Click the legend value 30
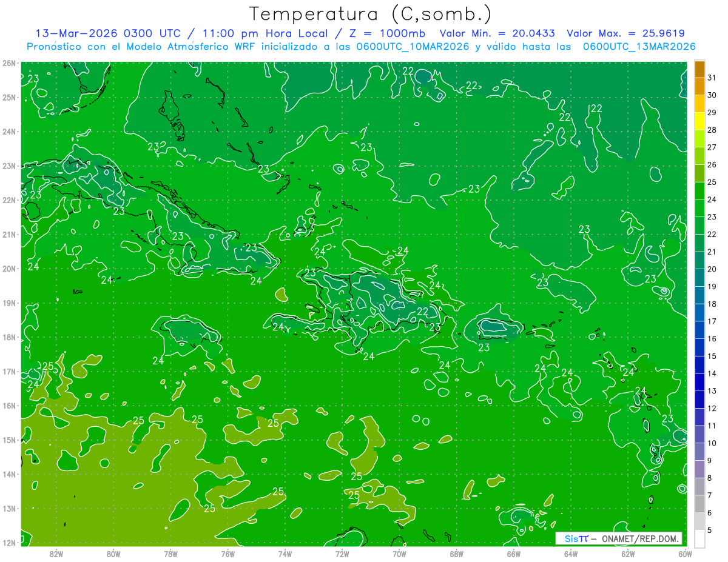 click(x=712, y=95)
